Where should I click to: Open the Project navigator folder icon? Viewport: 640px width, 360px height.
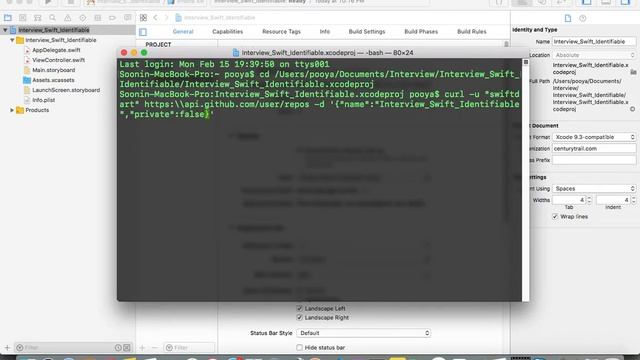[8, 18]
